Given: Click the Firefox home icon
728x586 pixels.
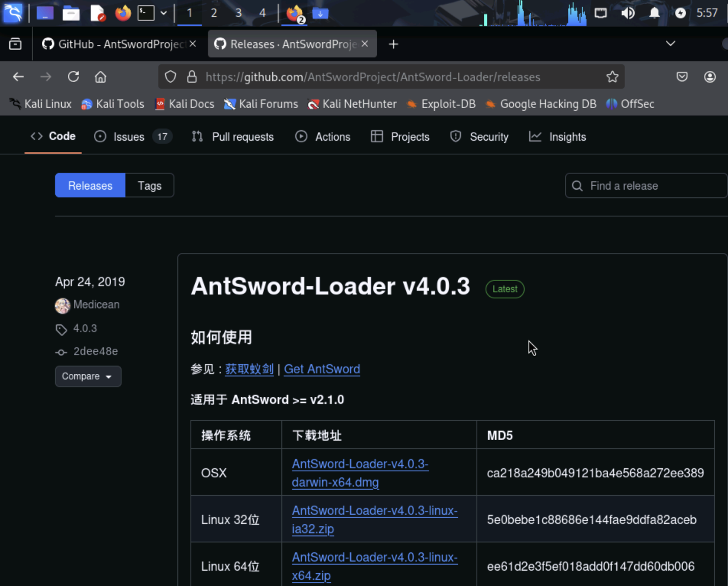Looking at the screenshot, I should (x=100, y=77).
